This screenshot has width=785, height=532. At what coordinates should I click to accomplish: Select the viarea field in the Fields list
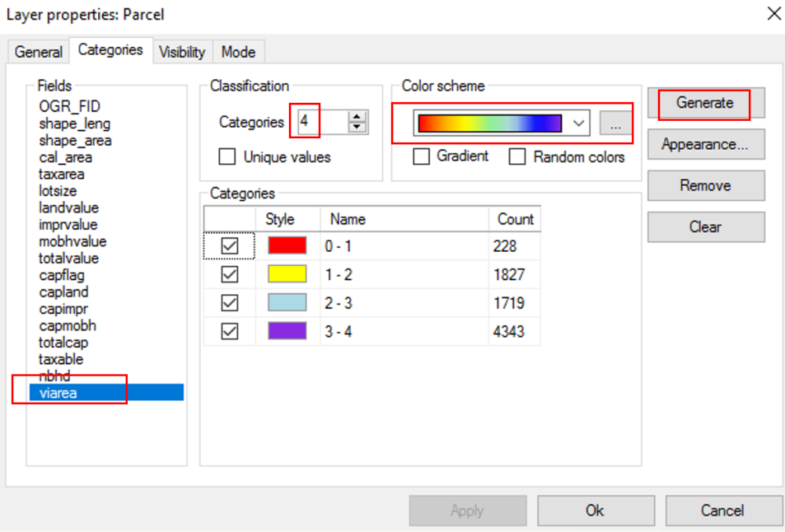[58, 393]
